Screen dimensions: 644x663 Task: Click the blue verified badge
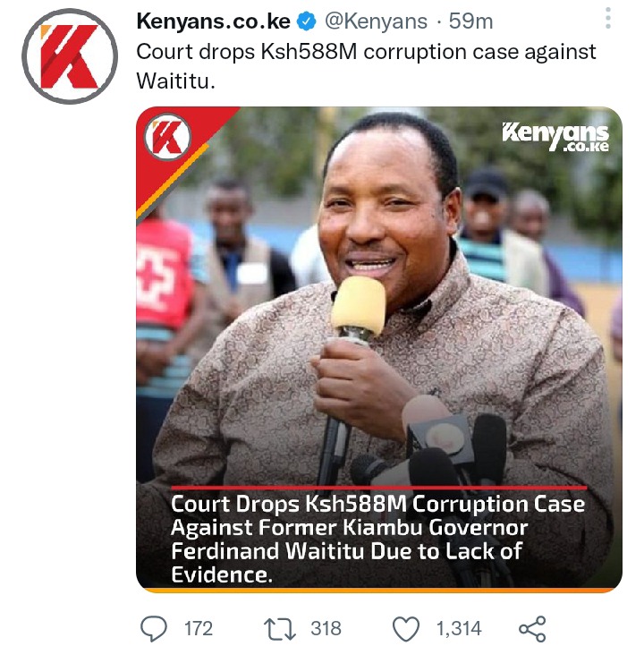click(307, 21)
